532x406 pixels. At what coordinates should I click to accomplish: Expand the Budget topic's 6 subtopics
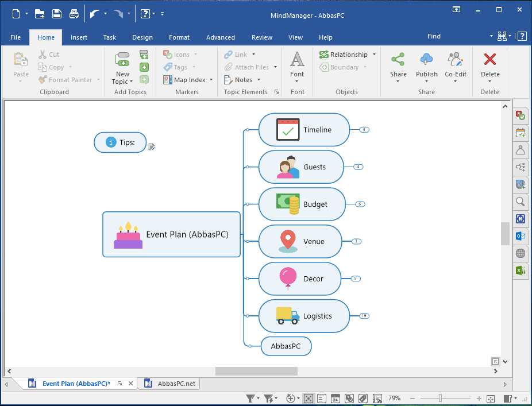click(360, 204)
